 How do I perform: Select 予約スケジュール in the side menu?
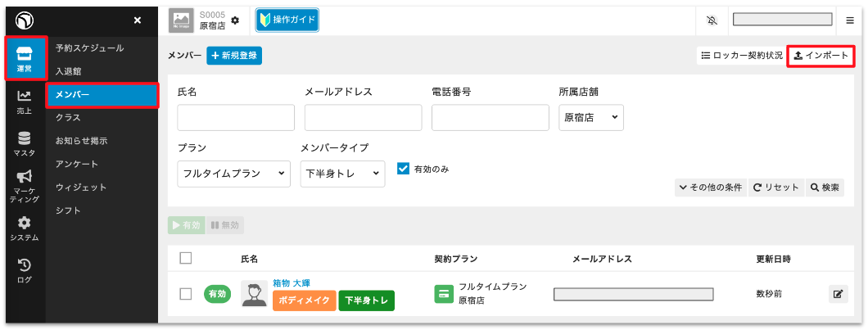pos(90,47)
